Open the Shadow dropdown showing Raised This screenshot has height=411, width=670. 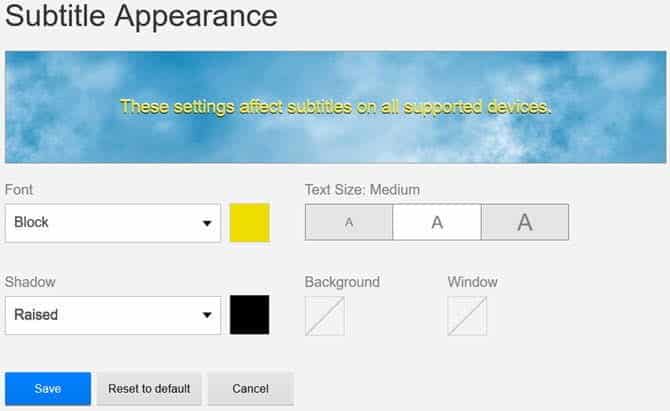click(x=105, y=315)
